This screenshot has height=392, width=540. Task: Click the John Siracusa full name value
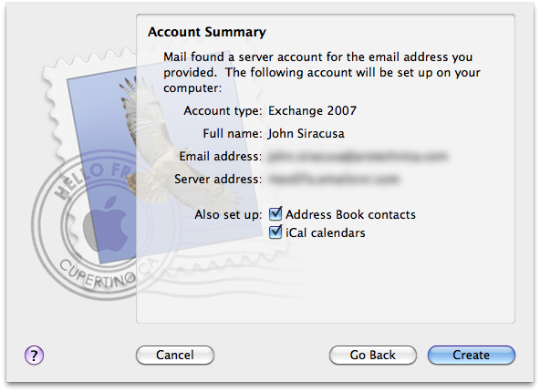coord(306,133)
